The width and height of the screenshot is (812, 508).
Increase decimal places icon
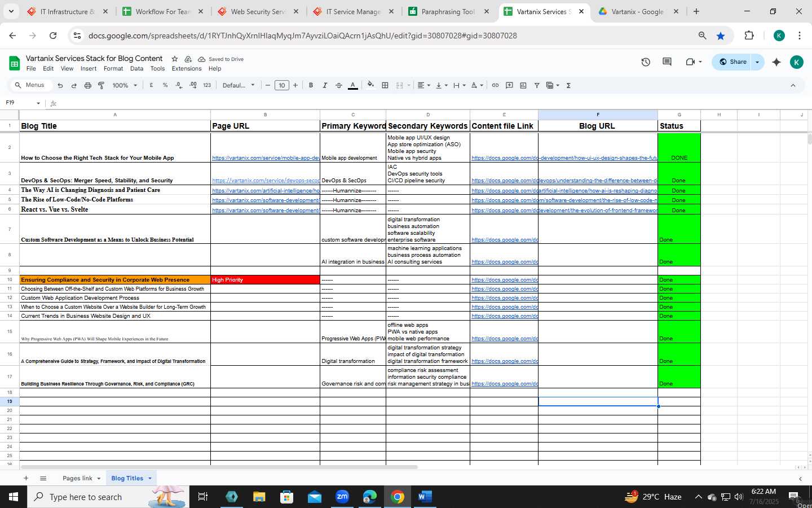coord(193,85)
